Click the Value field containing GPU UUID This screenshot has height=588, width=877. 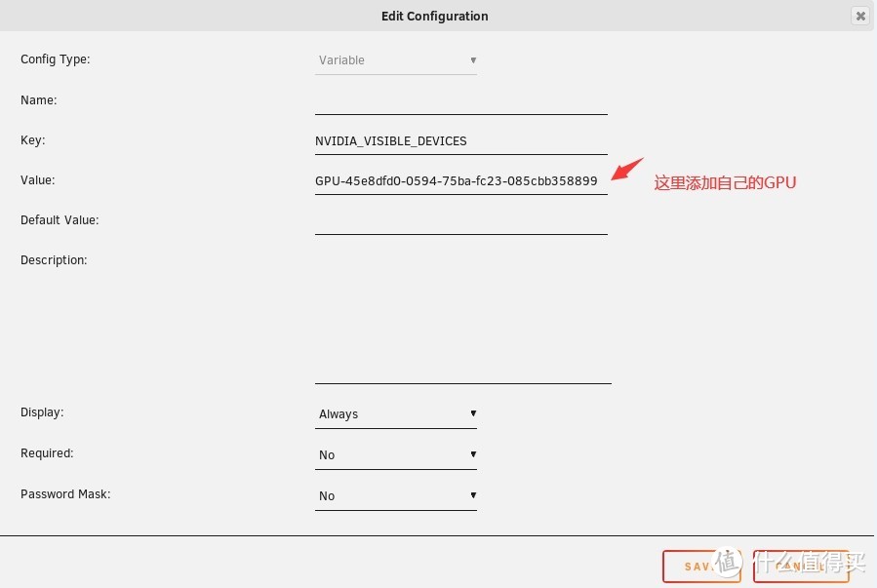(461, 181)
